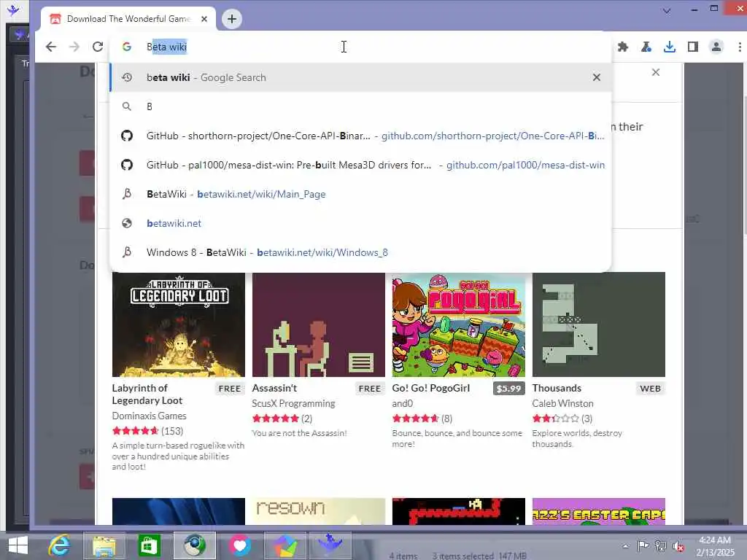Open the Thousands game thumbnail
Image resolution: width=747 pixels, height=560 pixels.
[598, 324]
